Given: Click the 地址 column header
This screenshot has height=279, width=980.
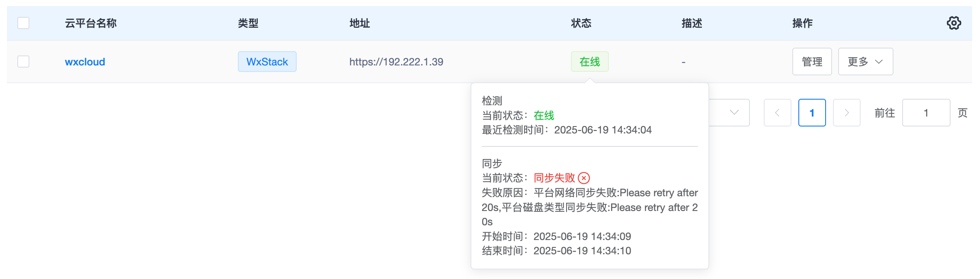Looking at the screenshot, I should tap(360, 23).
